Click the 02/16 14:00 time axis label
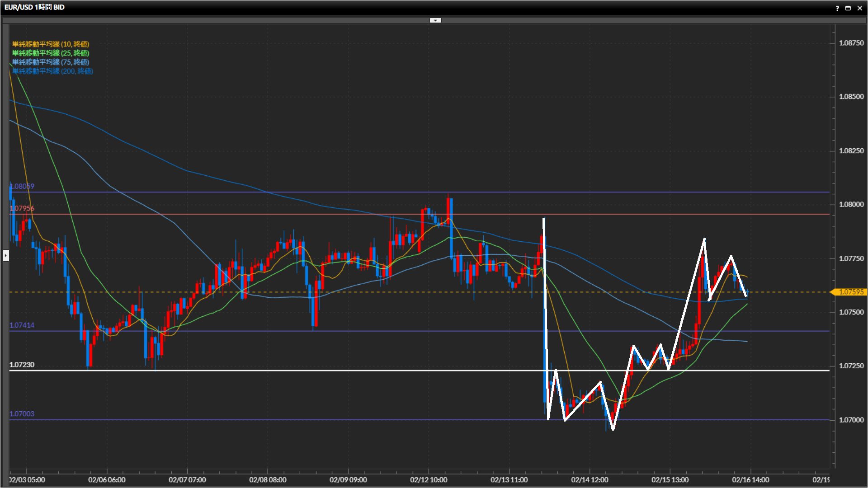 pyautogui.click(x=750, y=479)
